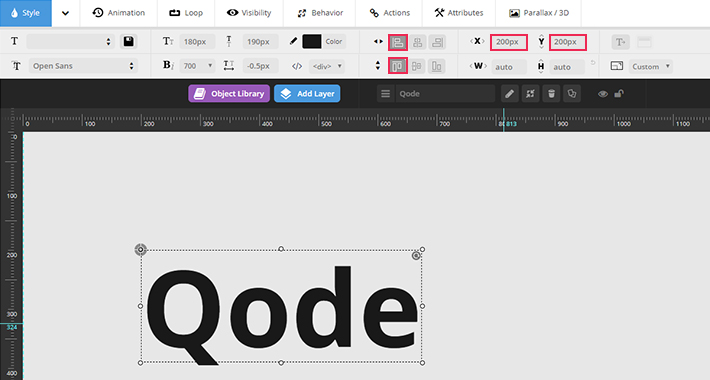The height and width of the screenshot is (380, 710).
Task: Click the Add Layer button
Action: click(307, 94)
